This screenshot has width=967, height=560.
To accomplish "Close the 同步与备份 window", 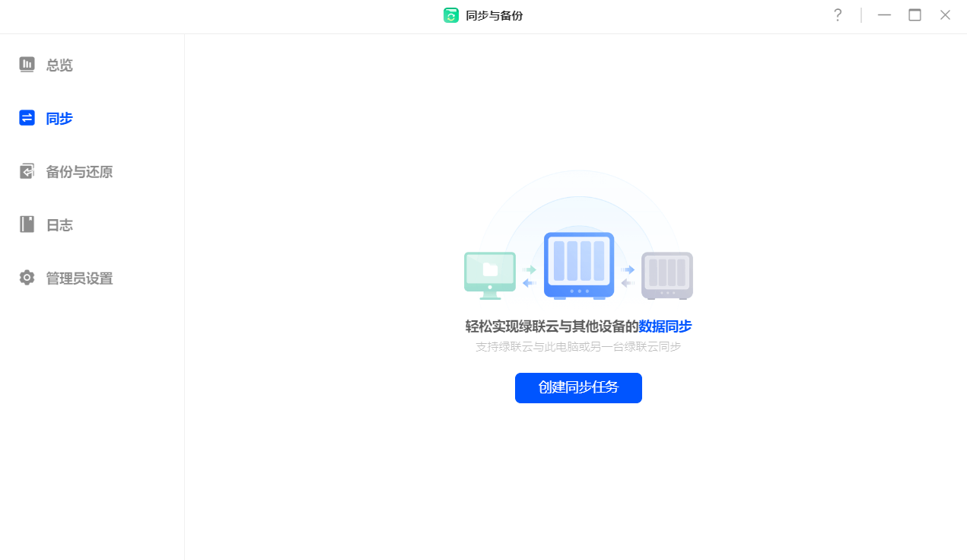I will [945, 15].
